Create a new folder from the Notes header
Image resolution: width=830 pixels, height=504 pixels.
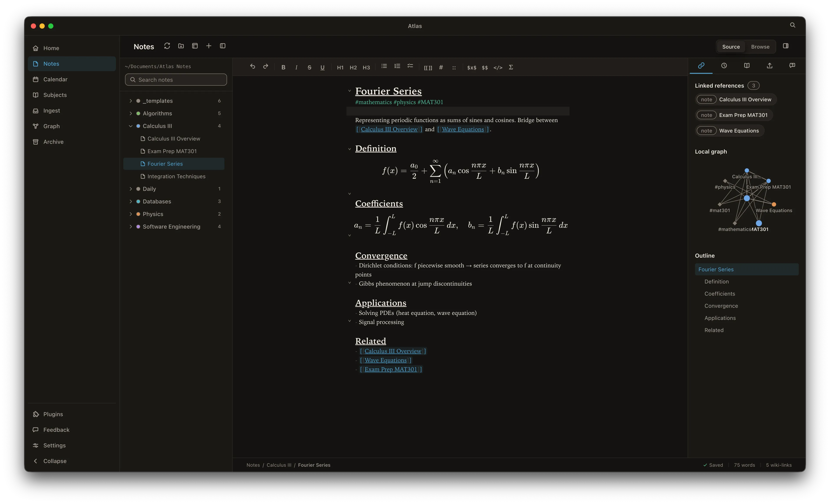point(181,46)
